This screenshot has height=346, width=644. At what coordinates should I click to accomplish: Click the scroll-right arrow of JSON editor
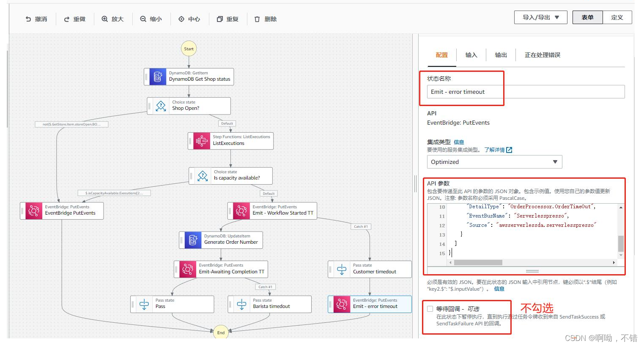(614, 263)
